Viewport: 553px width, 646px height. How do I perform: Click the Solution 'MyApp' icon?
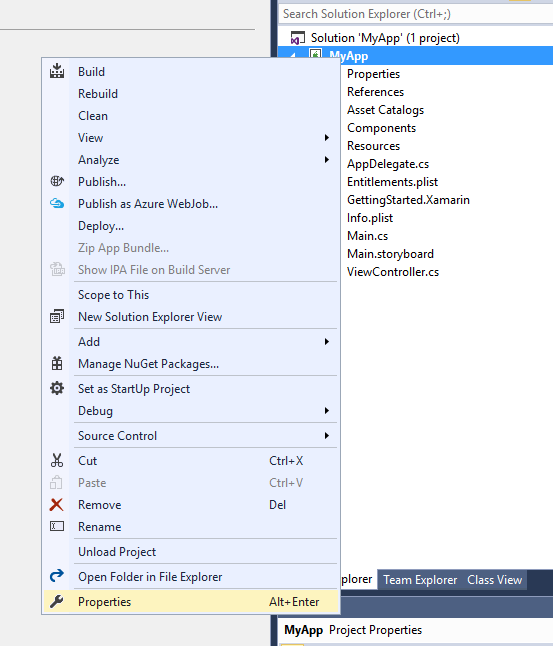tap(298, 38)
